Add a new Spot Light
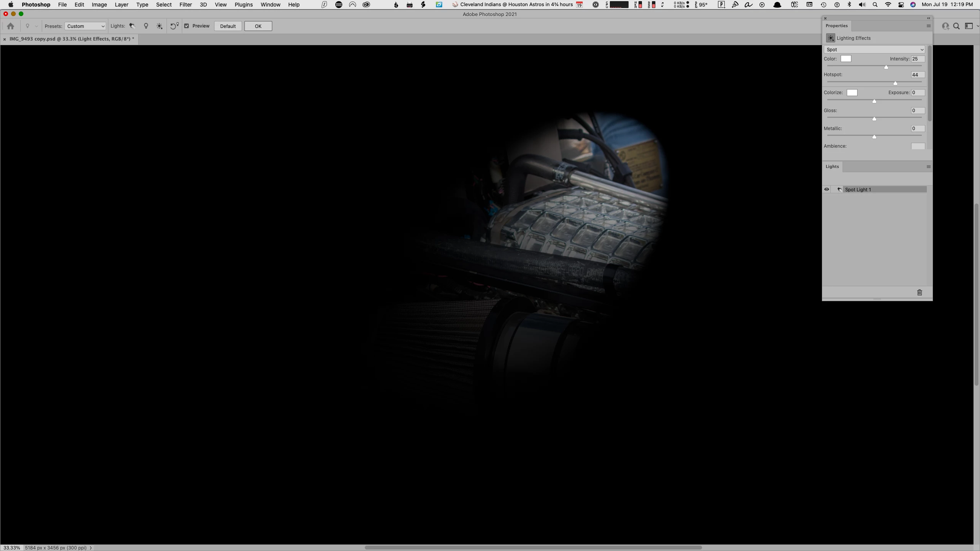Image resolution: width=980 pixels, height=551 pixels. [x=132, y=26]
